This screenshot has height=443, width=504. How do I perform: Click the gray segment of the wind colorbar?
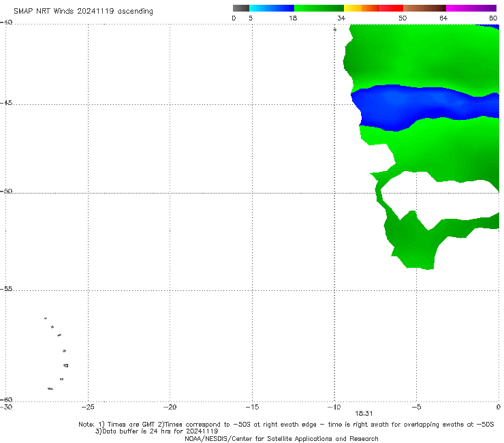tap(241, 8)
